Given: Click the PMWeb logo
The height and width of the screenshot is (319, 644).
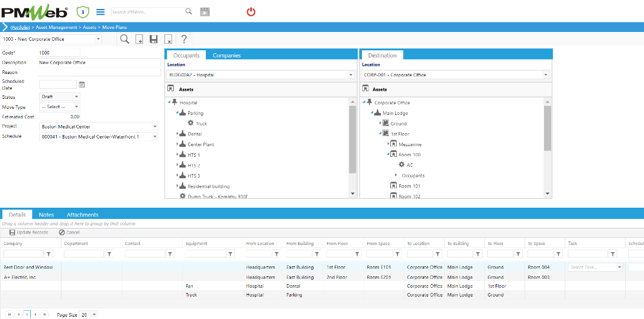Looking at the screenshot, I should coord(34,11).
